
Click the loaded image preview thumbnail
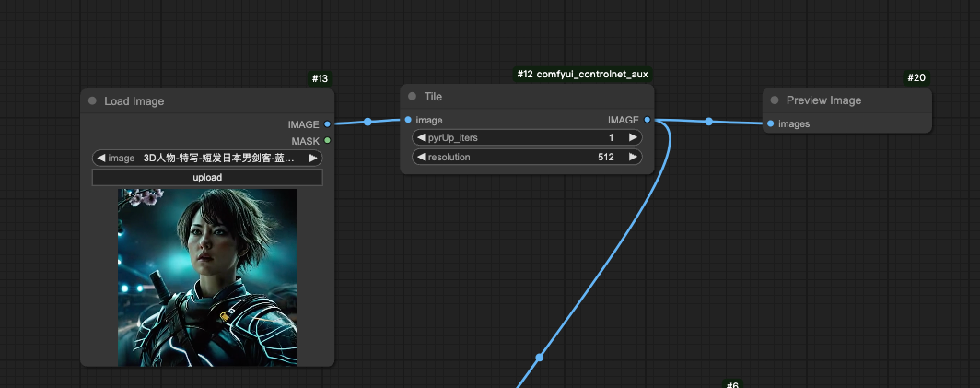(x=207, y=276)
